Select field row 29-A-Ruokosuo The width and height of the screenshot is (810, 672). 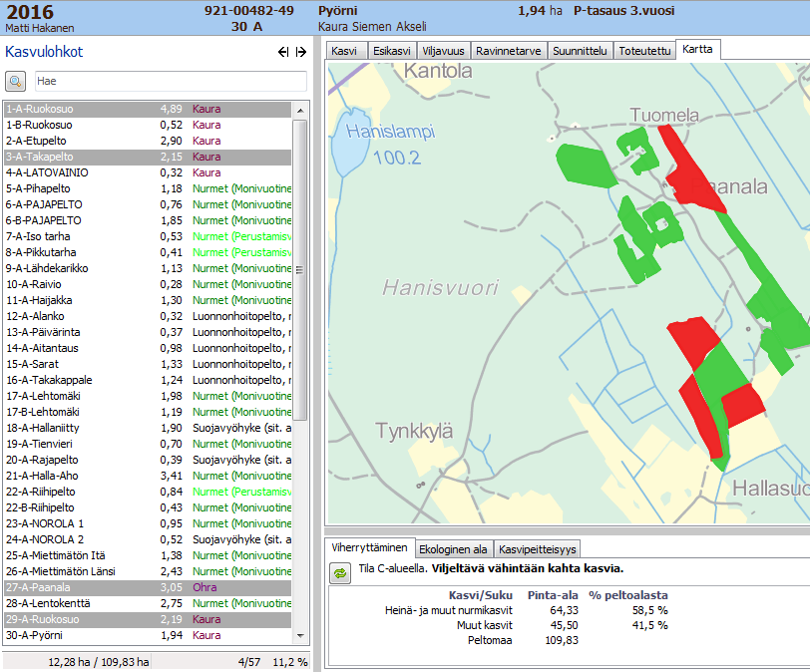click(x=148, y=621)
